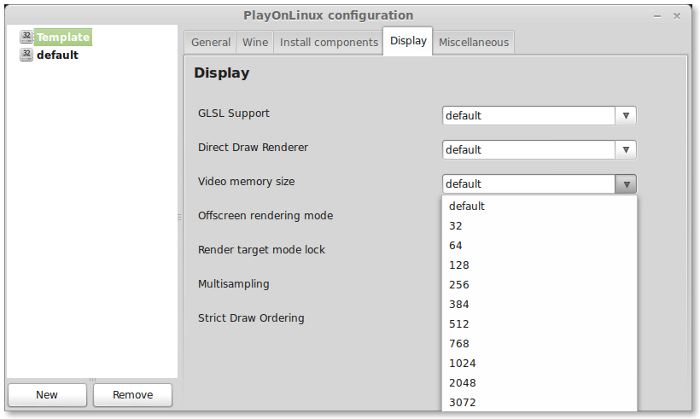Click the Direct Draw Renderer combo field

coord(529,150)
